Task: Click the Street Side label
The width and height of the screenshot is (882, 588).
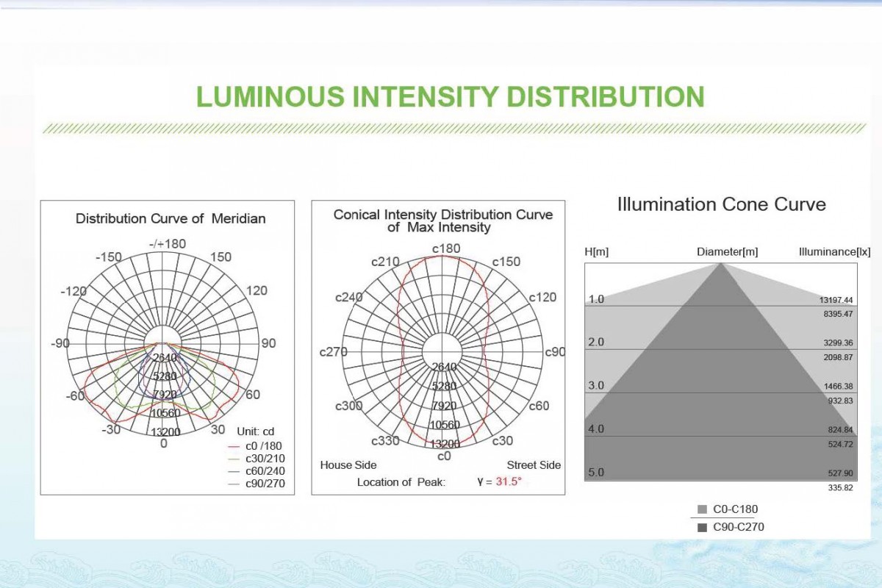Action: click(x=534, y=465)
